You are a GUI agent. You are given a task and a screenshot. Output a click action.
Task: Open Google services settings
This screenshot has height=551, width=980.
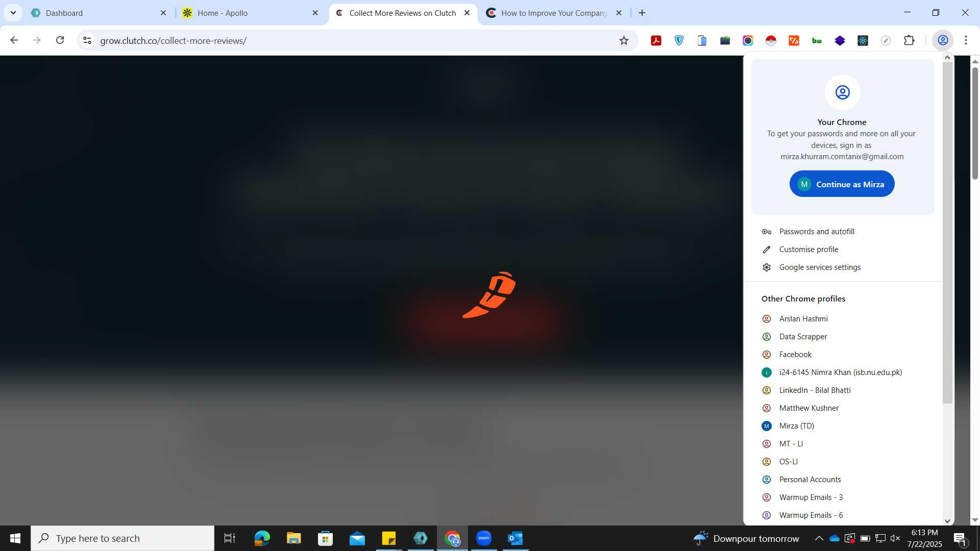(842, 267)
